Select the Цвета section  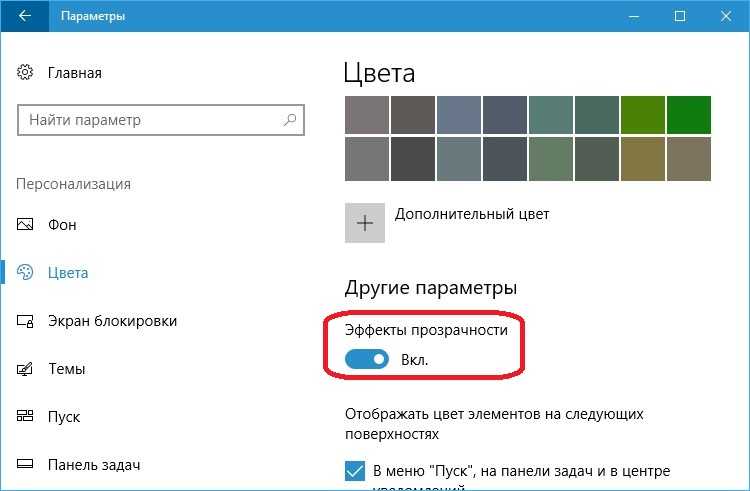click(x=68, y=273)
